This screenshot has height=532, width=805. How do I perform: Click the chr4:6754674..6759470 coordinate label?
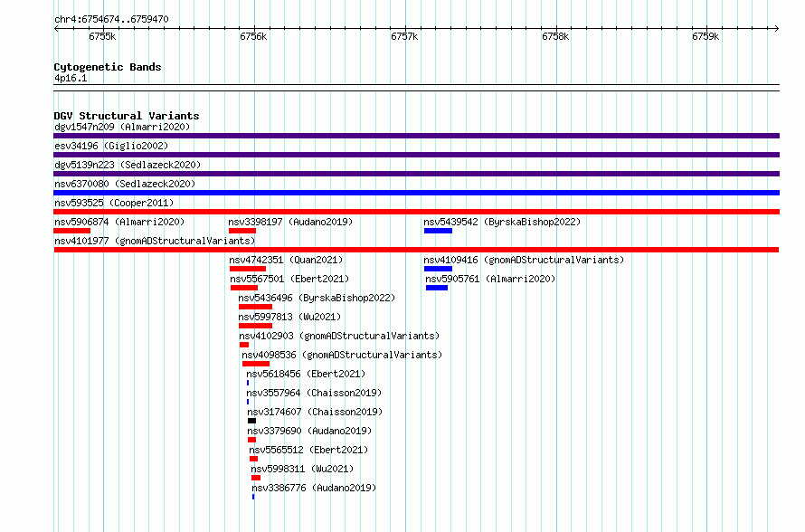coord(111,20)
